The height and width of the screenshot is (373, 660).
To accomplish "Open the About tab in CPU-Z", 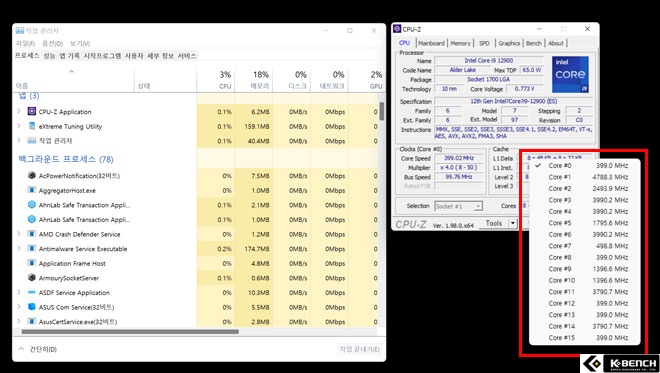I will pos(556,43).
